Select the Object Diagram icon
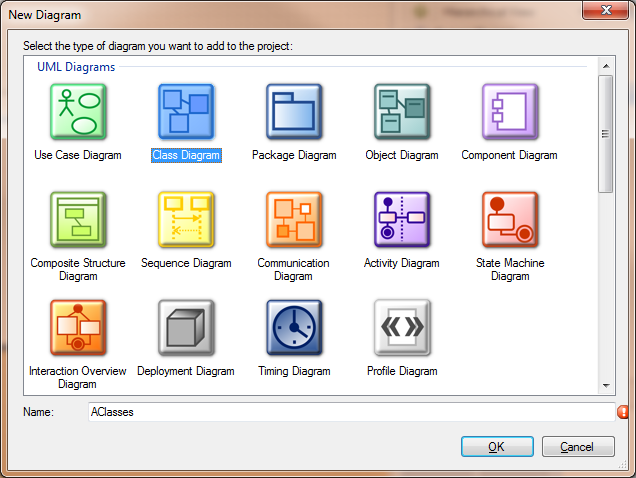636x478 pixels. pos(402,112)
